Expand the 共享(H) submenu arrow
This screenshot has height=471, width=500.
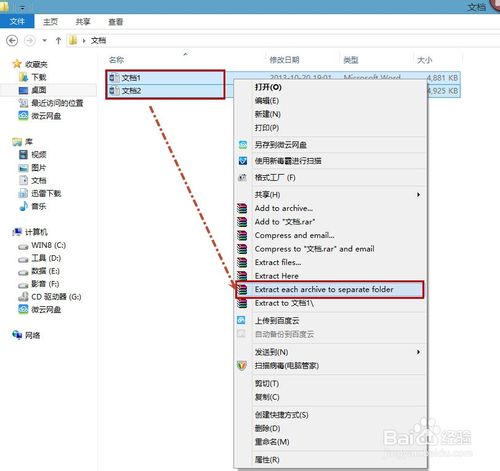[418, 194]
